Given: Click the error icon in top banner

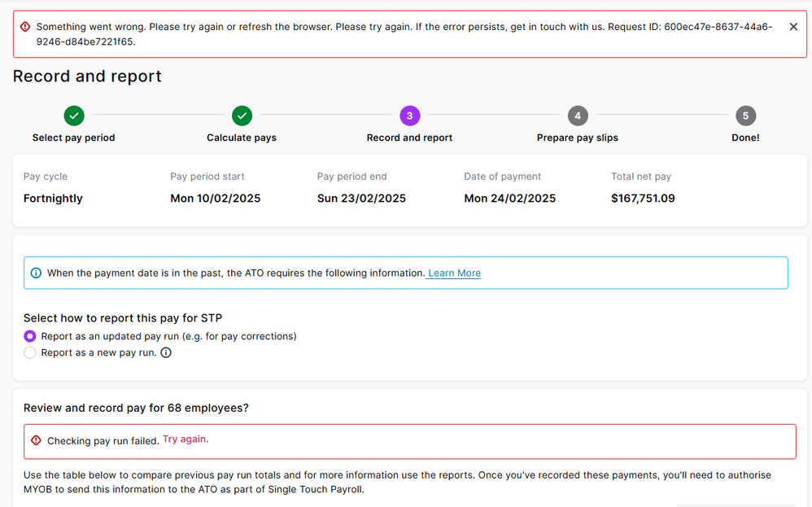Looking at the screenshot, I should (x=25, y=27).
